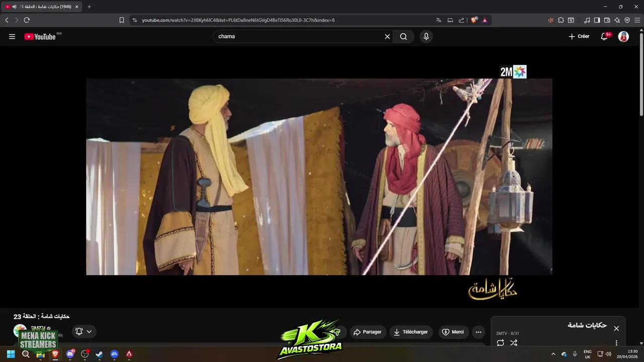Click the picture-in-picture address bar icon
The width and height of the screenshot is (644, 362).
point(450,20)
